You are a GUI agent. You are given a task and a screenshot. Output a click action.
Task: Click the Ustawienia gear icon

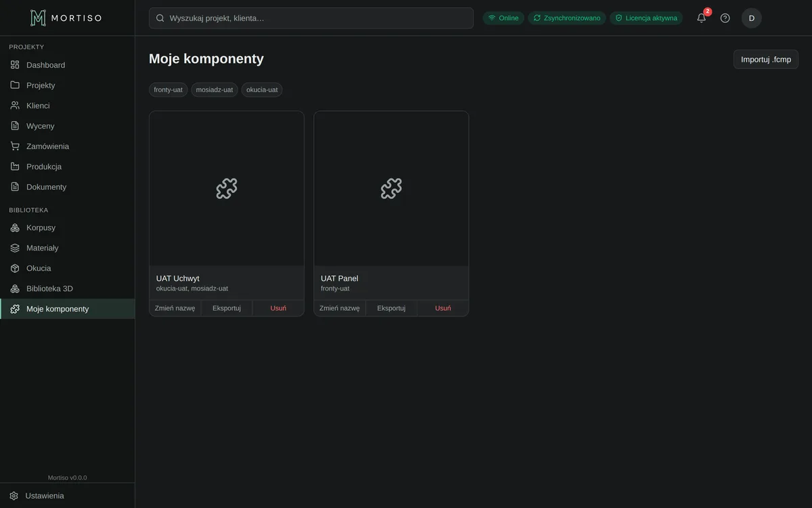[14, 496]
